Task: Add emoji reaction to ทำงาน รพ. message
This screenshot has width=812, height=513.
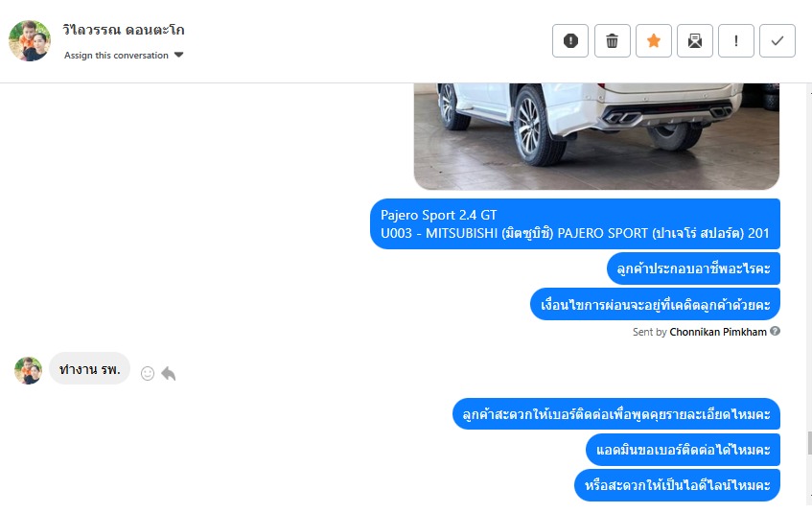Action: tap(148, 373)
